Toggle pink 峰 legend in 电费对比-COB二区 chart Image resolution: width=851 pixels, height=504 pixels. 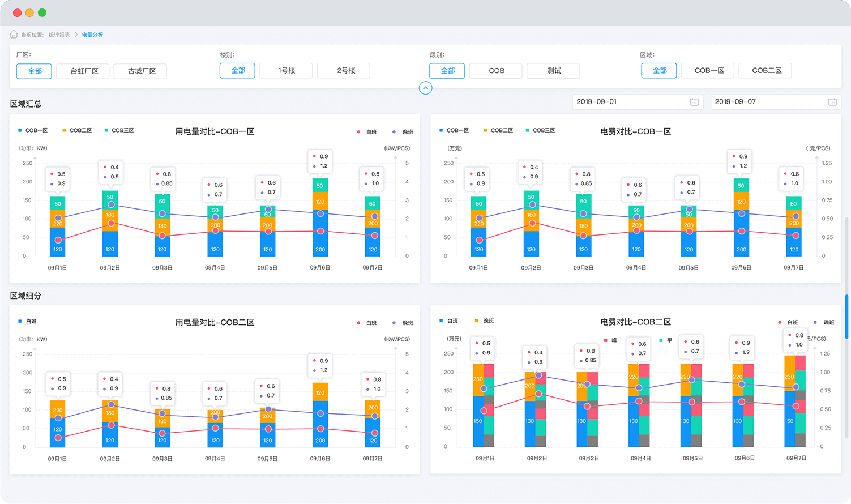click(610, 340)
